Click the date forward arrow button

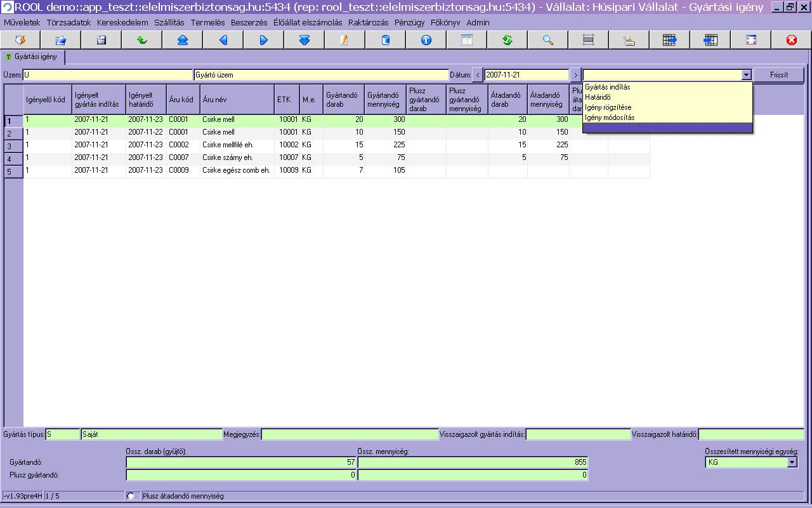tap(575, 75)
